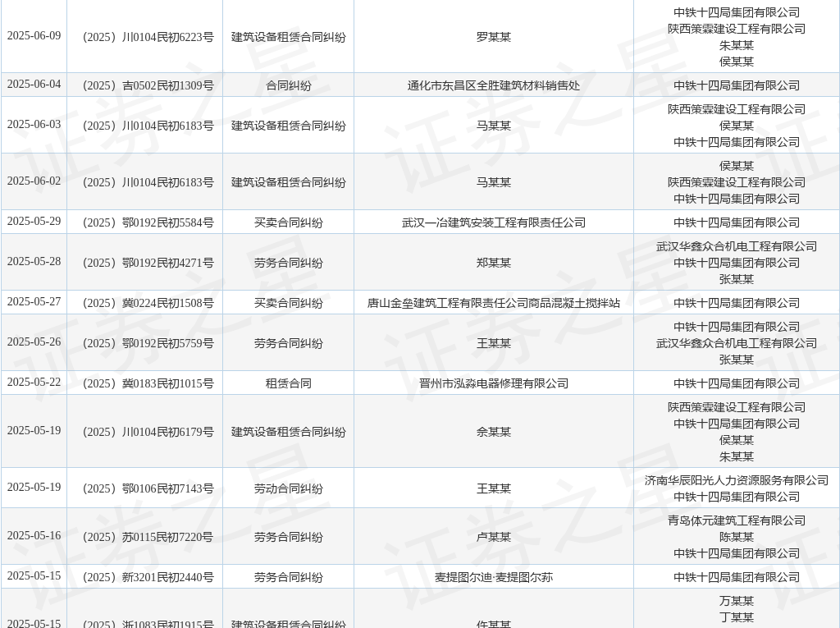
Task: Click 陕西策霖建设工程有限公司 in the 罗某某 row
Action: pyautogui.click(x=737, y=29)
